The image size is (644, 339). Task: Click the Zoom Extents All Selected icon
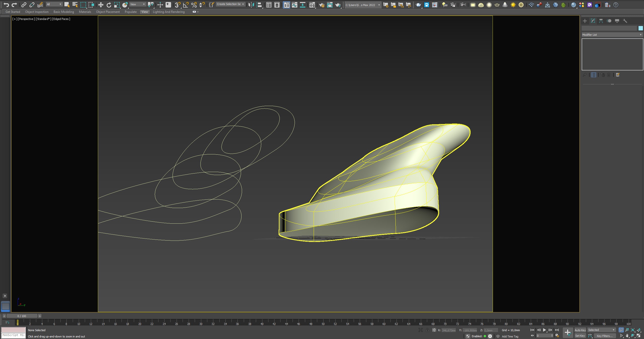pyautogui.click(x=638, y=330)
